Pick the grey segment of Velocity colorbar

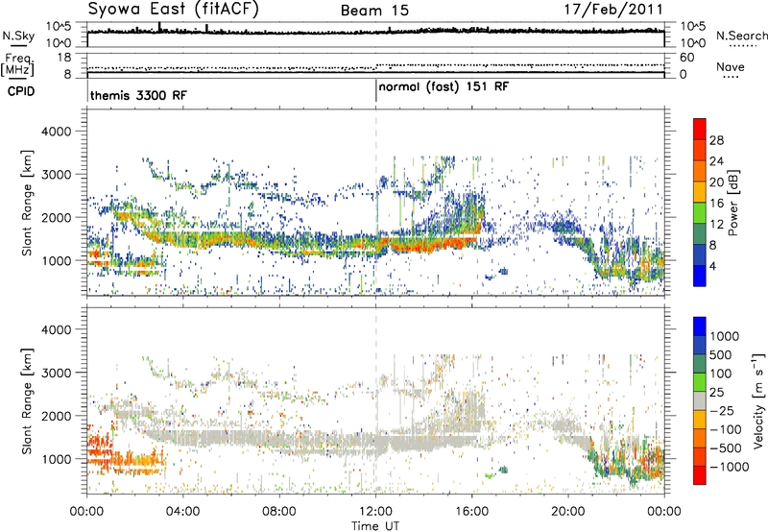tap(700, 400)
